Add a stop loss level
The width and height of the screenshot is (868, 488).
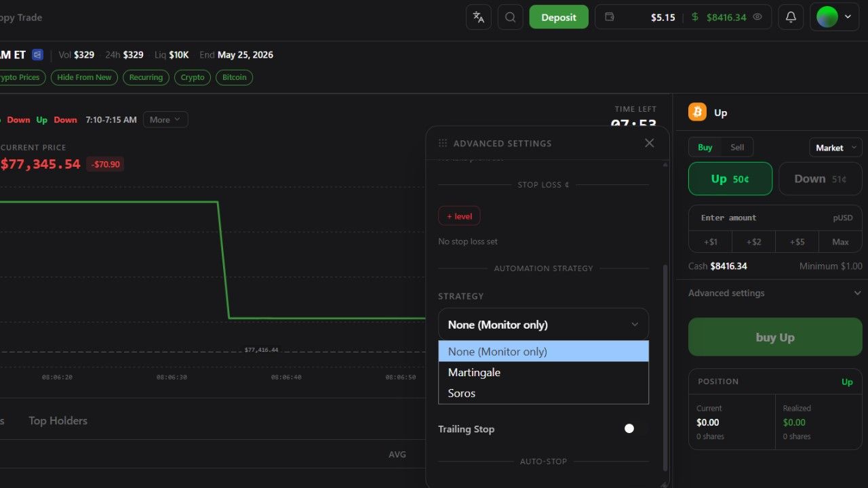click(459, 216)
